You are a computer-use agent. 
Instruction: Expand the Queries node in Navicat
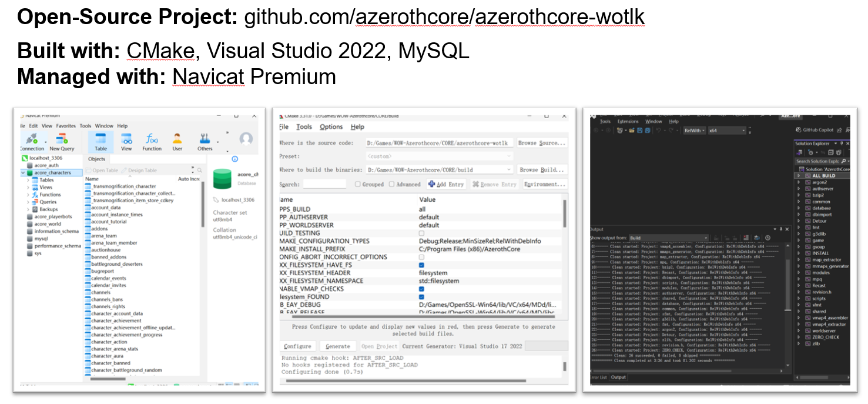[x=28, y=202]
